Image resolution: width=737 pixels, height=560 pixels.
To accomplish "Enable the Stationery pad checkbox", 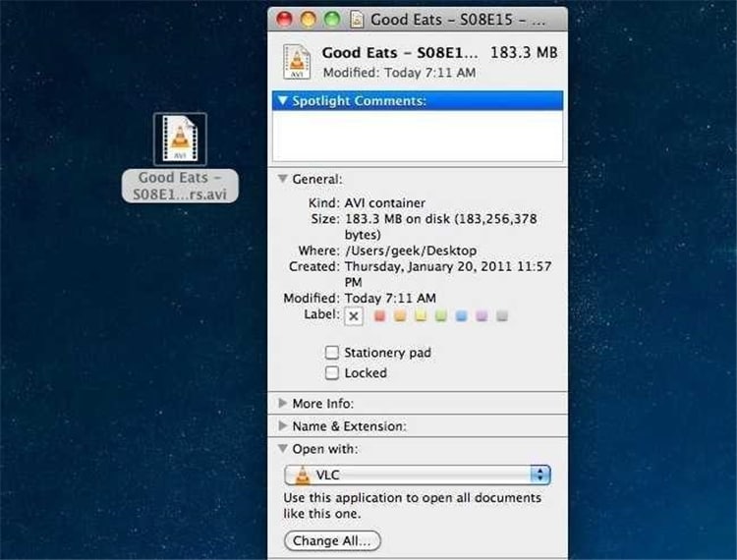I will (x=332, y=353).
